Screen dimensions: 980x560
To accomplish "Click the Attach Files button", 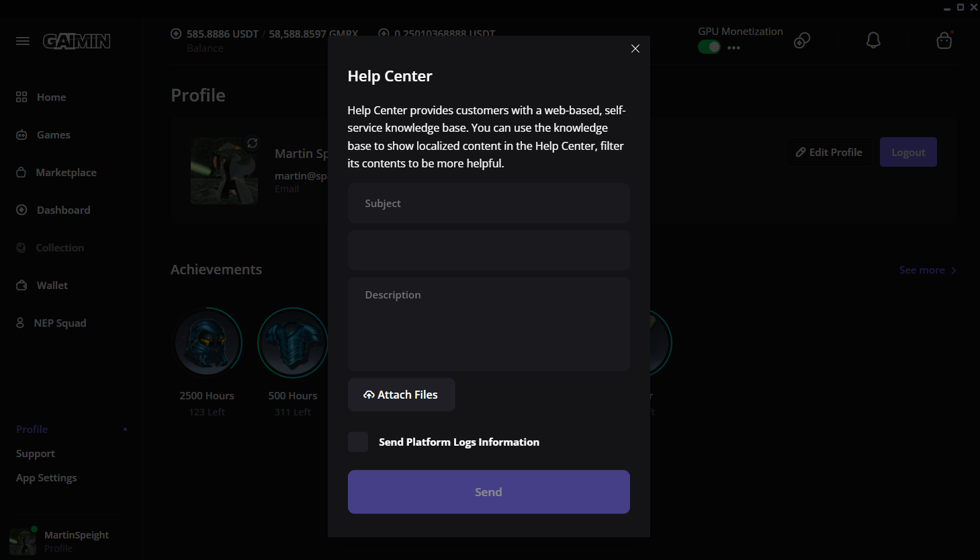I will pos(401,395).
